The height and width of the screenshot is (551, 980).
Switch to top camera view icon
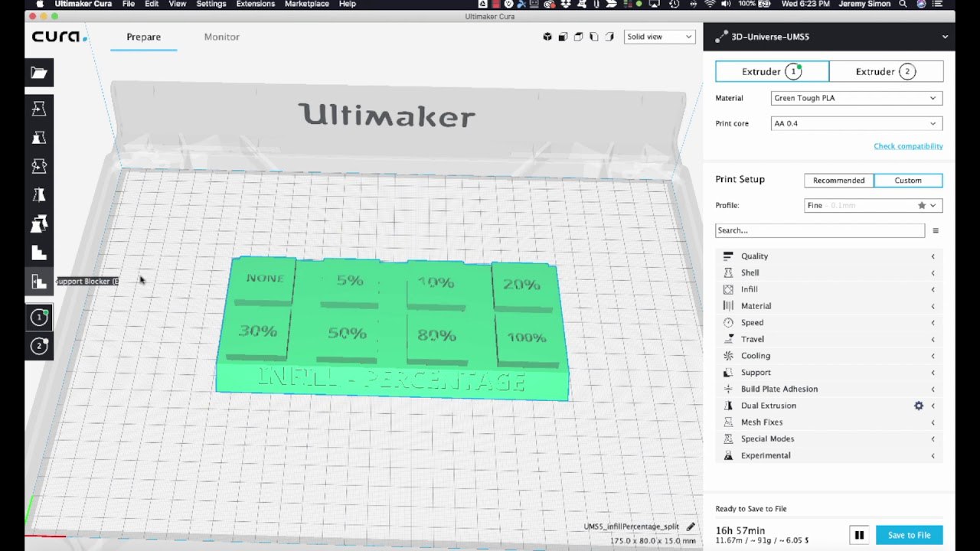tap(578, 37)
